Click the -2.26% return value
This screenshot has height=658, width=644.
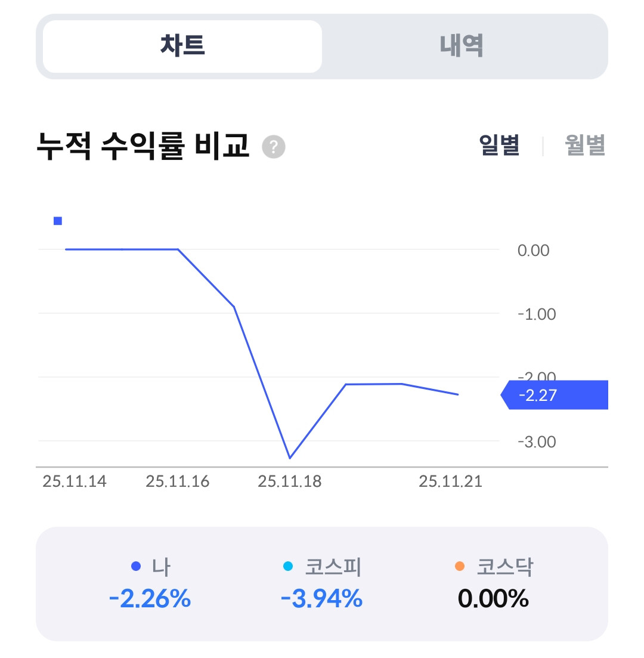point(150,598)
